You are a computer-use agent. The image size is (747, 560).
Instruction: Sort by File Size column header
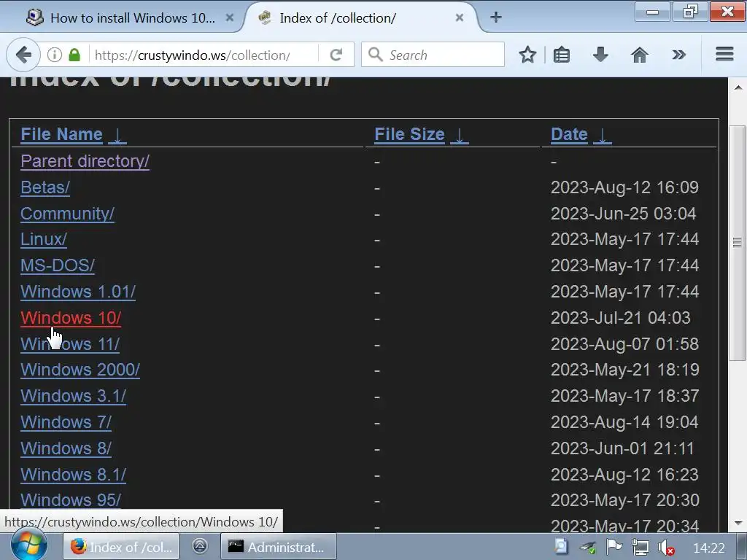(409, 134)
